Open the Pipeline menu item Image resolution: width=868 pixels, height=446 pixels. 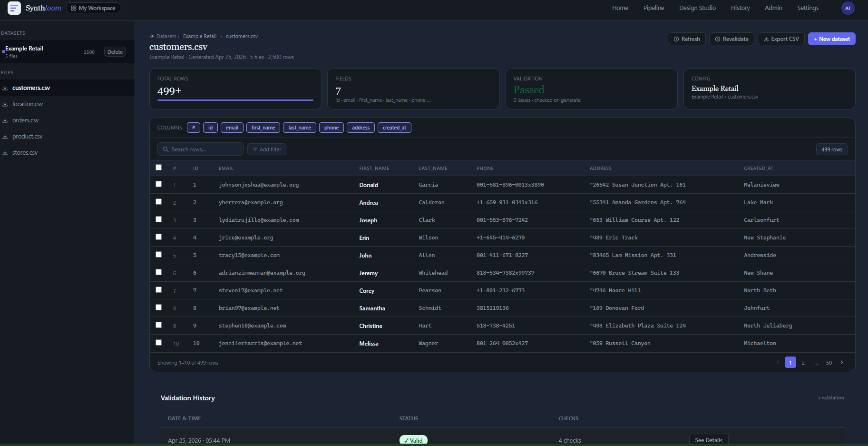(x=653, y=8)
